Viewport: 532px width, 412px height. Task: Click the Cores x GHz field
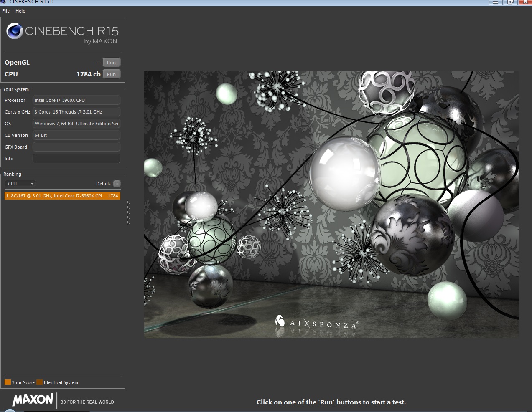76,112
